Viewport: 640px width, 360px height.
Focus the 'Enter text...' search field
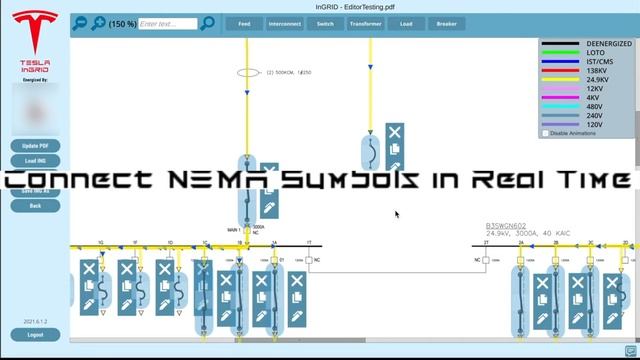click(x=168, y=24)
